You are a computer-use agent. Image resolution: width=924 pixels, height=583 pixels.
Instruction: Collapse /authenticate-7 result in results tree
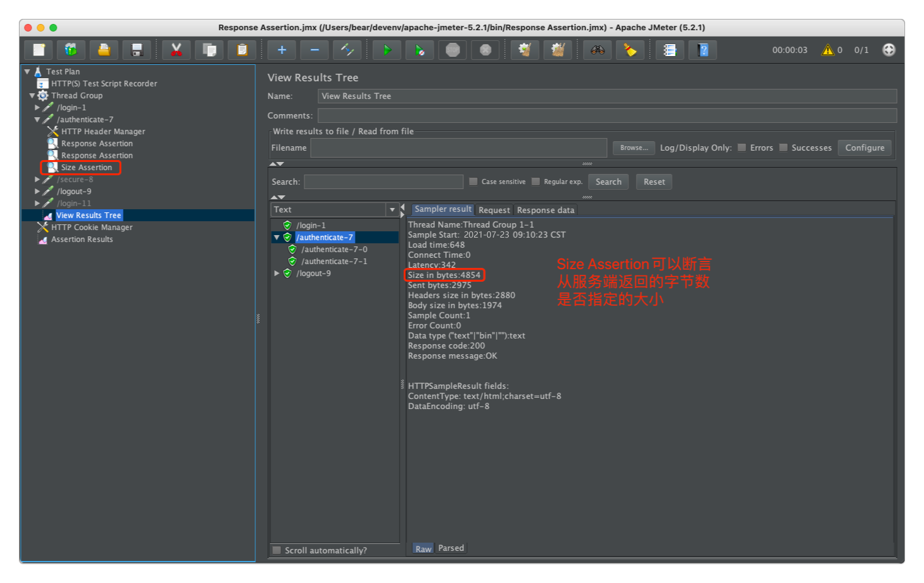click(277, 238)
